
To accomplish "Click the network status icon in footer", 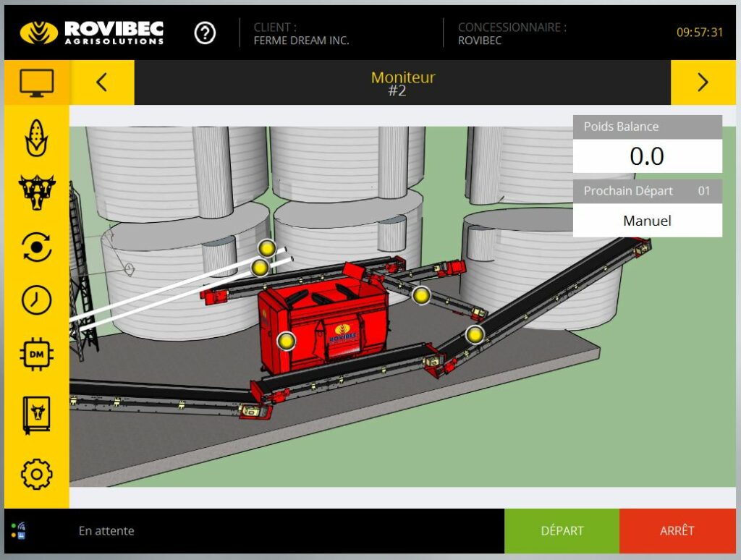I will pyautogui.click(x=19, y=531).
